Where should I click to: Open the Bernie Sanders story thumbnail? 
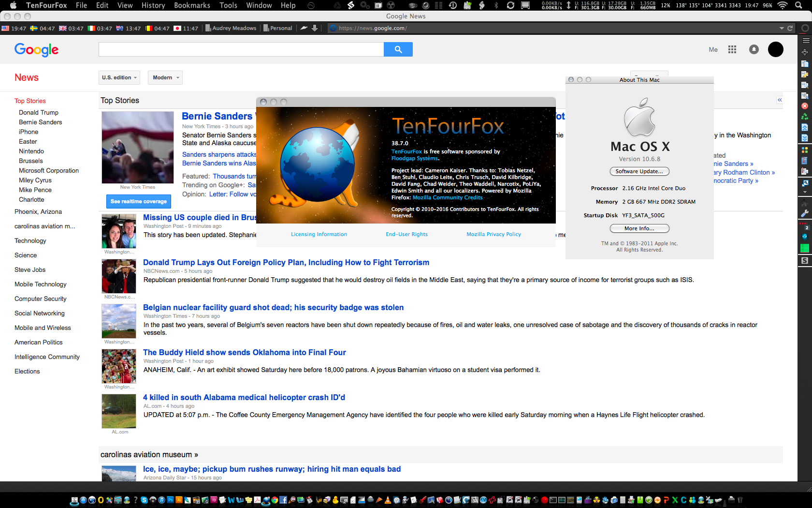point(138,148)
